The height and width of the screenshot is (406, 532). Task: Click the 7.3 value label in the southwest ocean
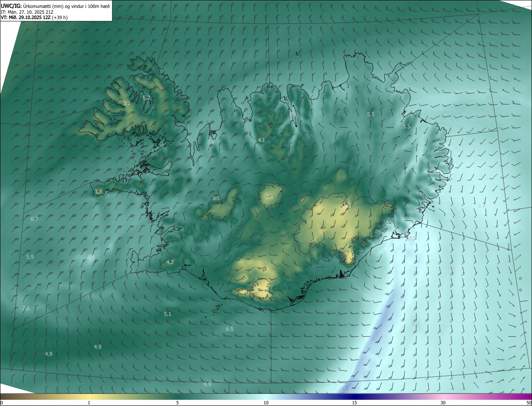[26, 308]
